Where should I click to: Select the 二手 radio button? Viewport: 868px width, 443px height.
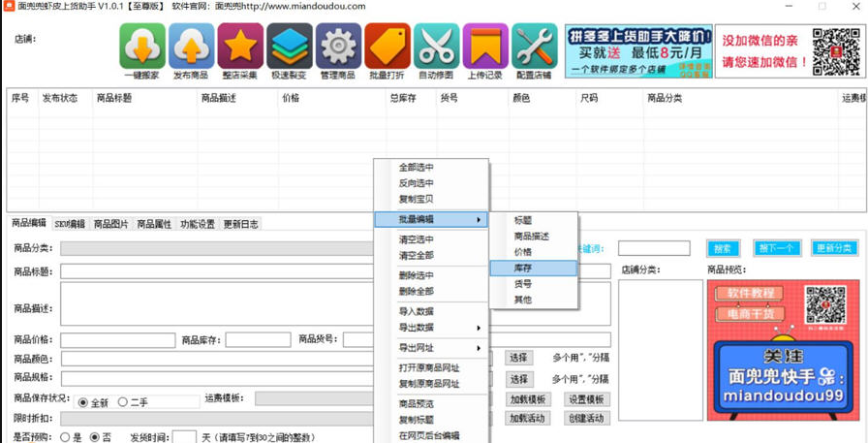click(123, 402)
